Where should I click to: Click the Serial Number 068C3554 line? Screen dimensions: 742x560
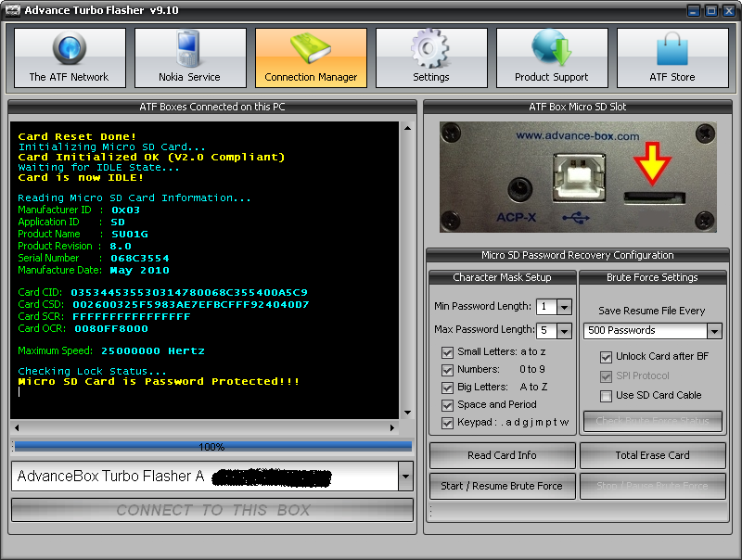94,259
